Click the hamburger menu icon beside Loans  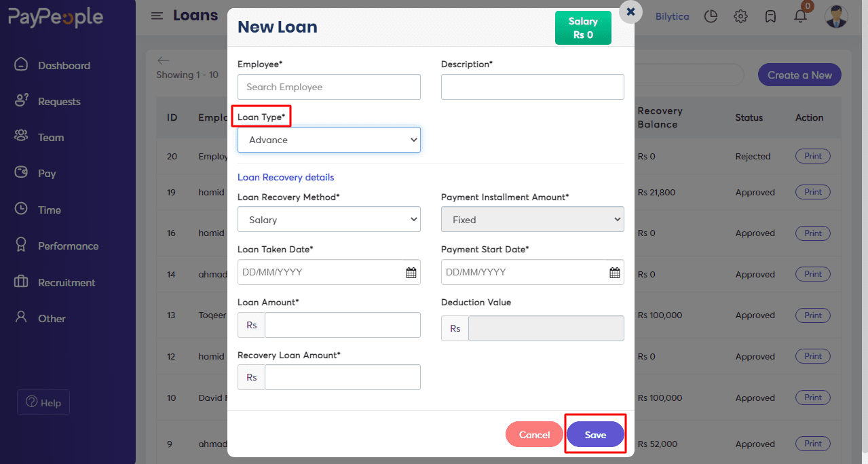point(157,16)
